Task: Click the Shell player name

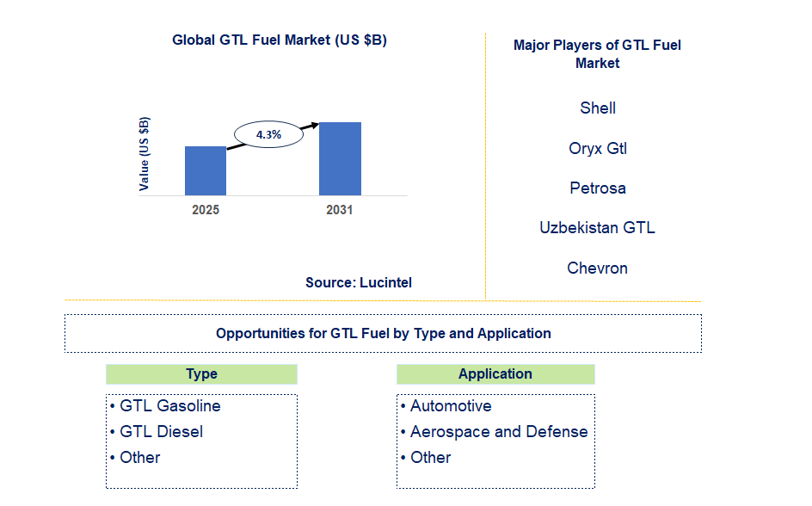Action: [x=598, y=108]
